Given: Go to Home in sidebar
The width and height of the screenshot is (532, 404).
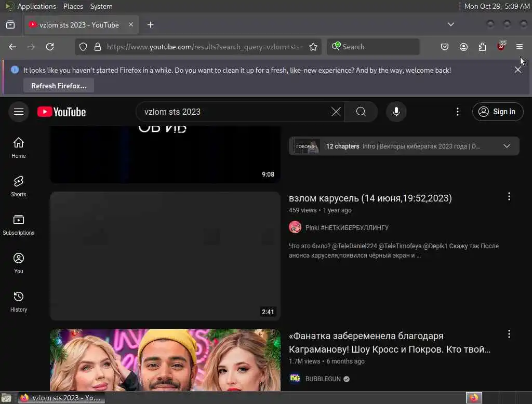Looking at the screenshot, I should (x=19, y=148).
